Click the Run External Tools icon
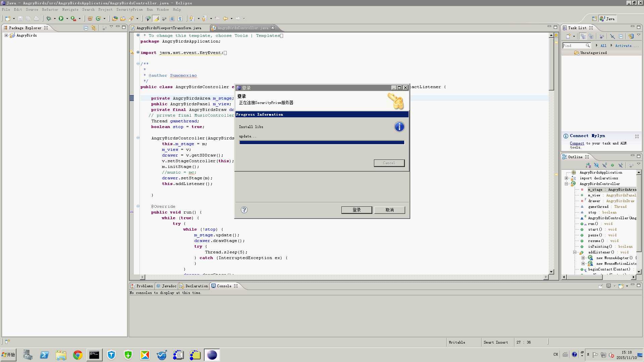 pos(73,19)
